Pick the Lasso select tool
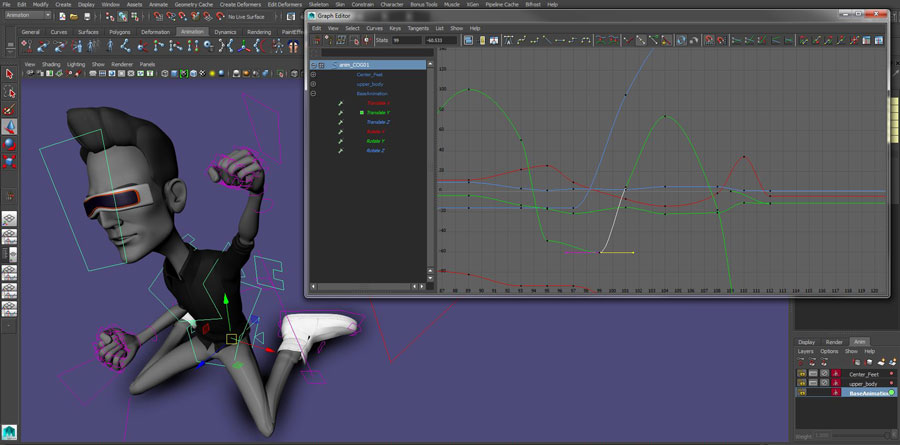Screen dimensions: 900x445 [9, 92]
